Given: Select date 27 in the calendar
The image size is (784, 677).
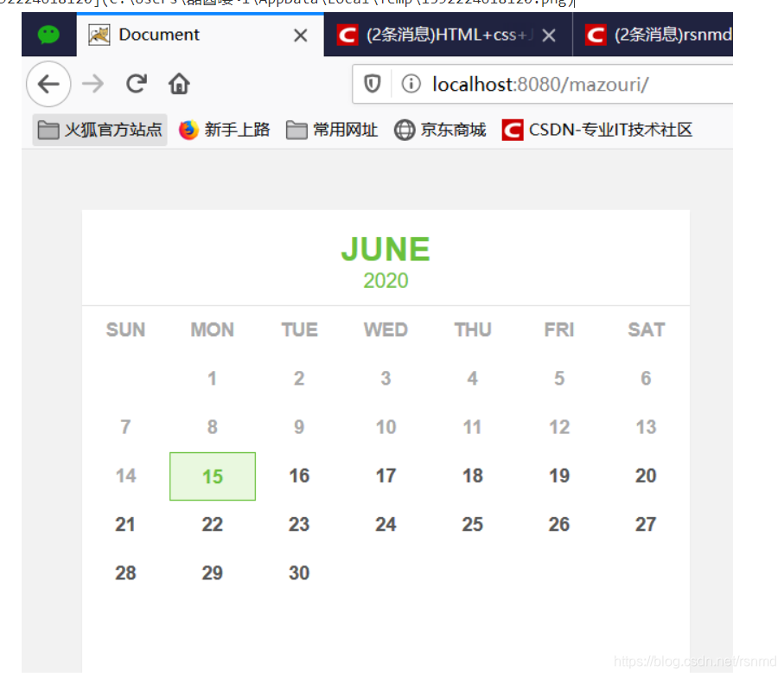Looking at the screenshot, I should (x=646, y=524).
